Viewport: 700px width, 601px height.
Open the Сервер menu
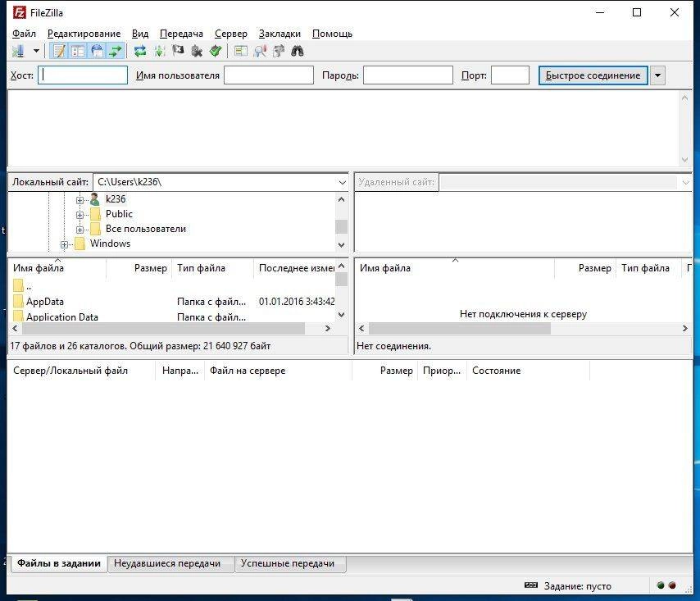click(x=231, y=34)
